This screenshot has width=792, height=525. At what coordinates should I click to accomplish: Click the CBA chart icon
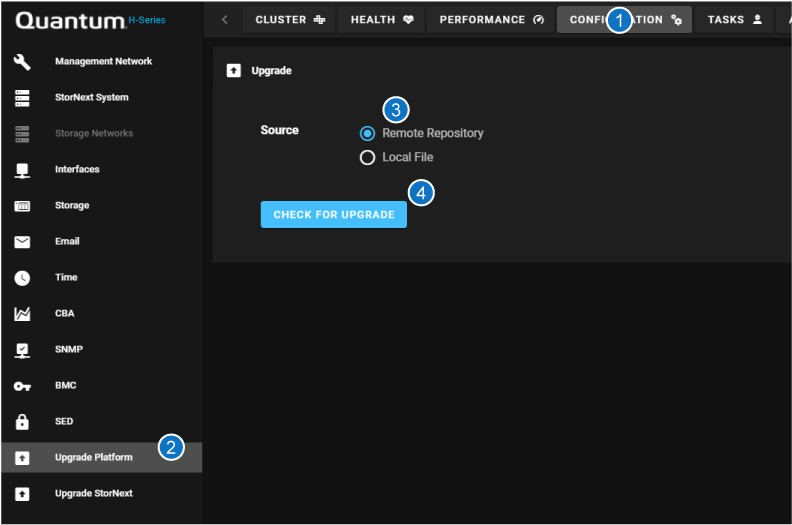(x=22, y=314)
